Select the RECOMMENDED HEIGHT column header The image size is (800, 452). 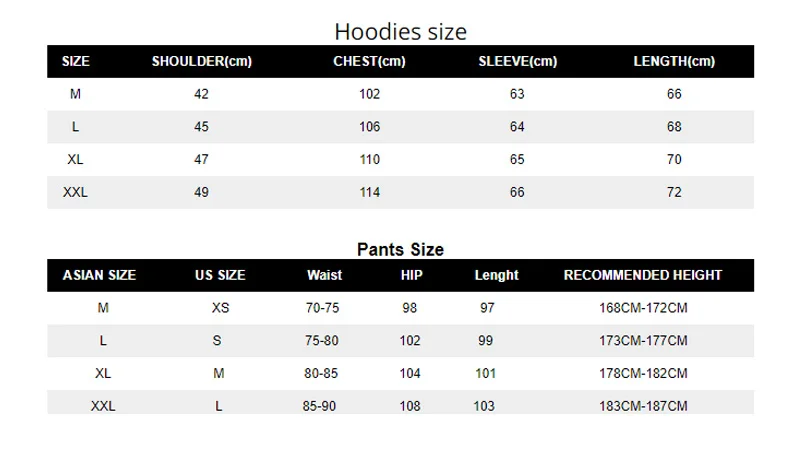tap(643, 275)
